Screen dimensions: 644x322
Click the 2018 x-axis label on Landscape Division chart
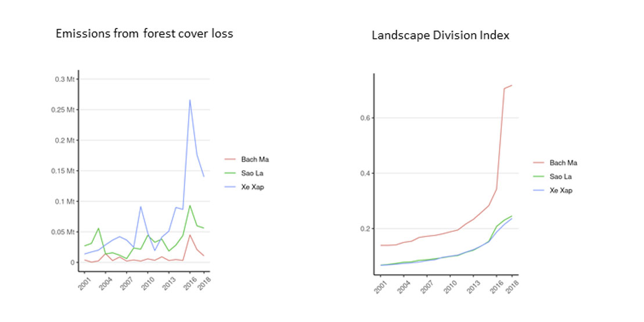[x=513, y=287]
